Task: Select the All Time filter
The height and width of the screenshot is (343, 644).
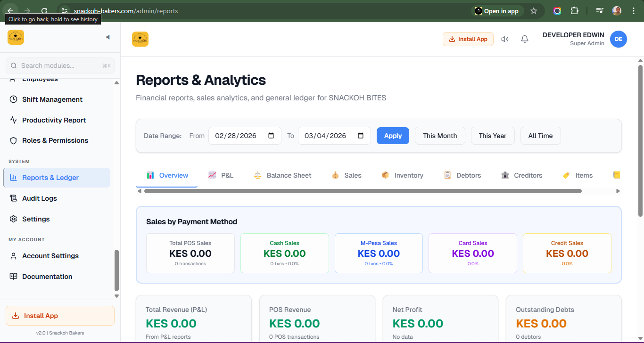Action: point(540,135)
